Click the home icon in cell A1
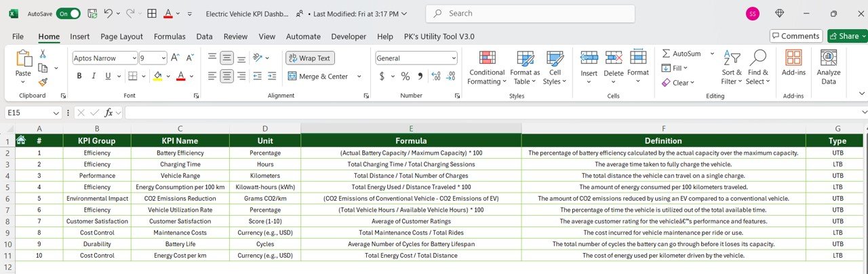 coord(21,140)
